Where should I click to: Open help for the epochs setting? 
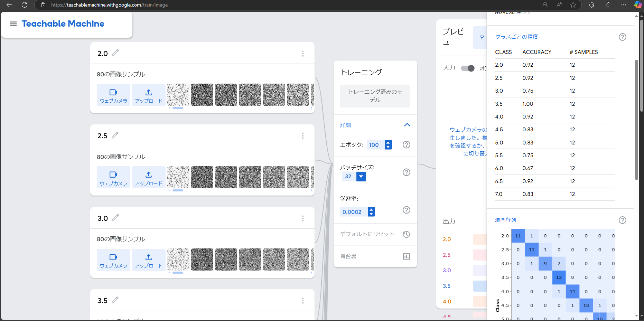pyautogui.click(x=407, y=145)
